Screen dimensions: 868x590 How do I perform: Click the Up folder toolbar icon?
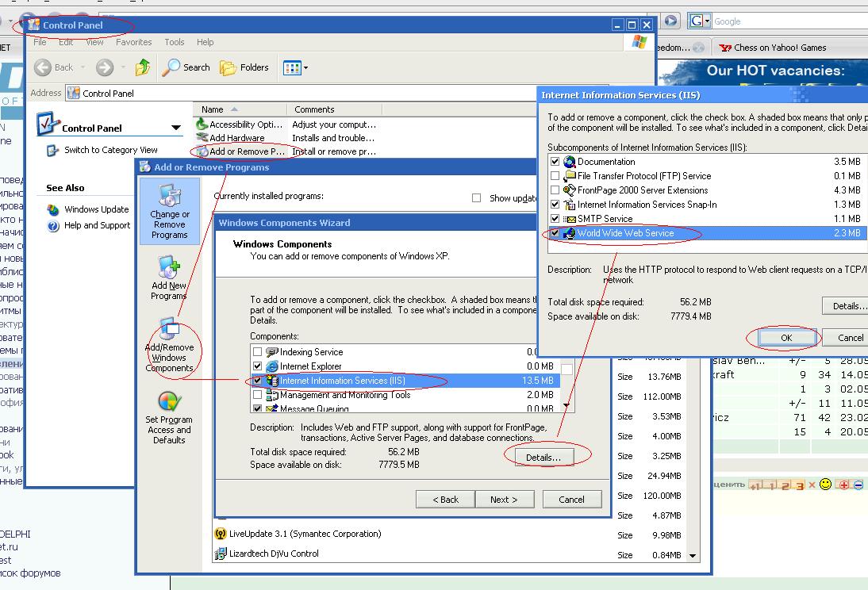click(143, 67)
